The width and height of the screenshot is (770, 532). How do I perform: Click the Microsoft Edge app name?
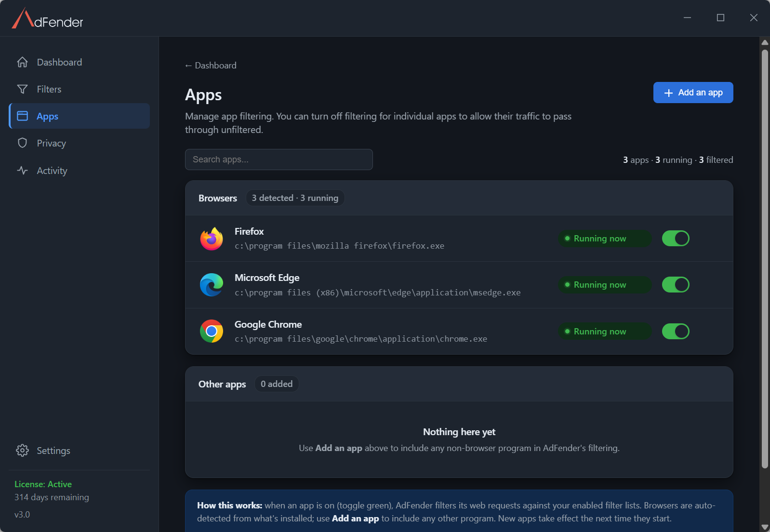pos(267,278)
